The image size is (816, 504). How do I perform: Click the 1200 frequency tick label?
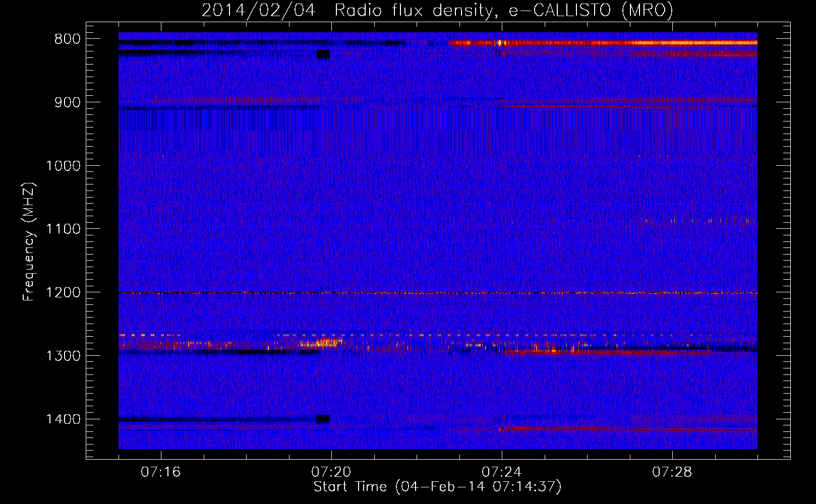[63, 292]
